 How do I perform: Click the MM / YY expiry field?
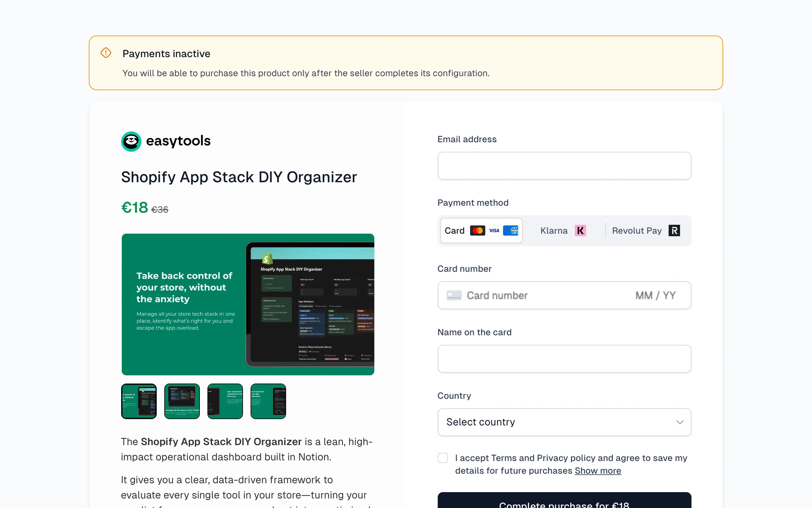click(655, 295)
